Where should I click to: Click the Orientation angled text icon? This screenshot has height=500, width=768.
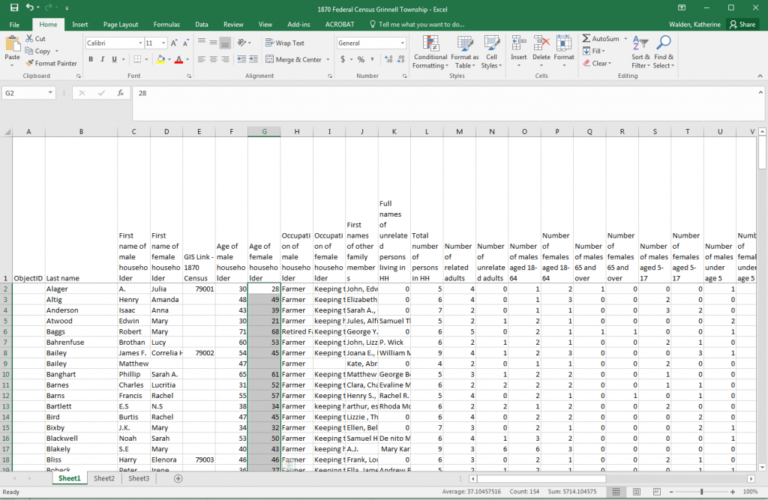tap(241, 43)
